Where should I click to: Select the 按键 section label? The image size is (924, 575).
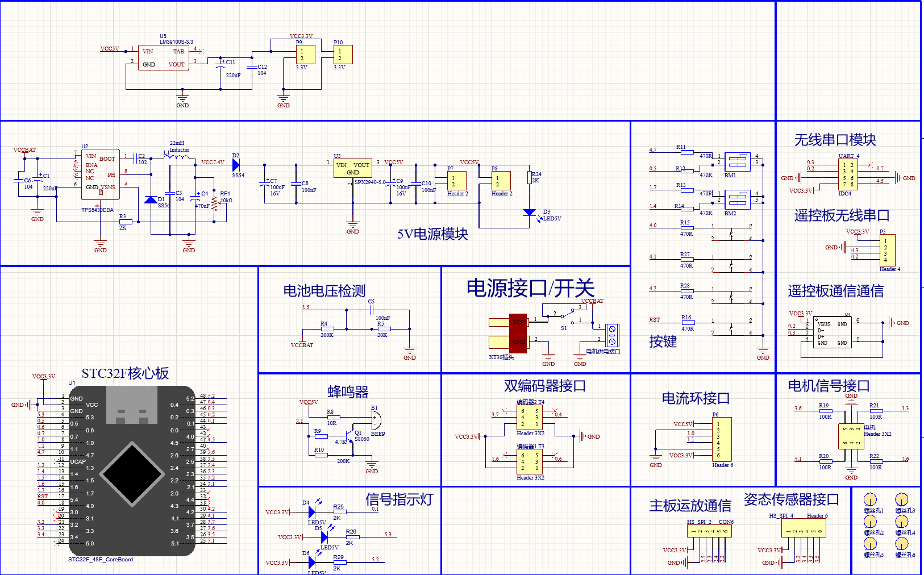663,341
